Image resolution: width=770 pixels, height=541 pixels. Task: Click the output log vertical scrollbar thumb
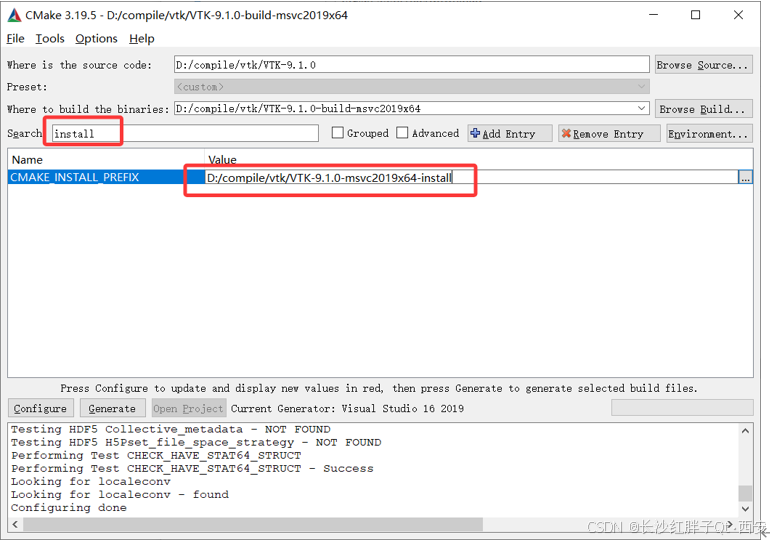tap(745, 493)
